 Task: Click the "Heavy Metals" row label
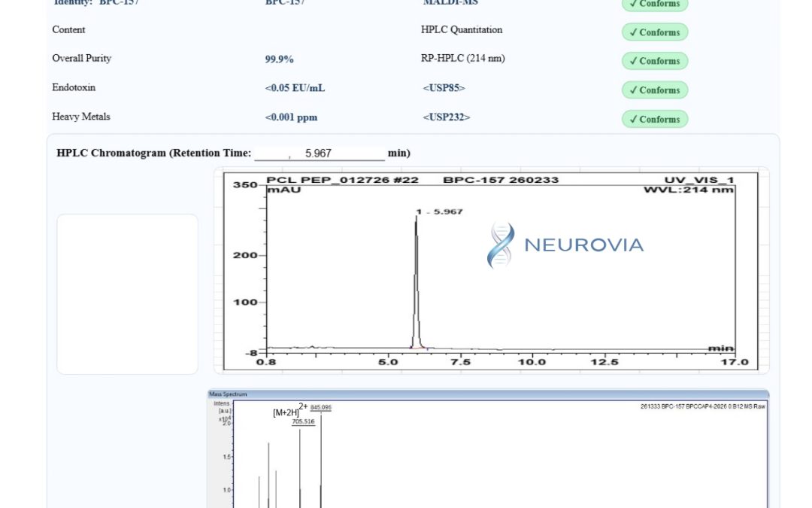pos(80,117)
